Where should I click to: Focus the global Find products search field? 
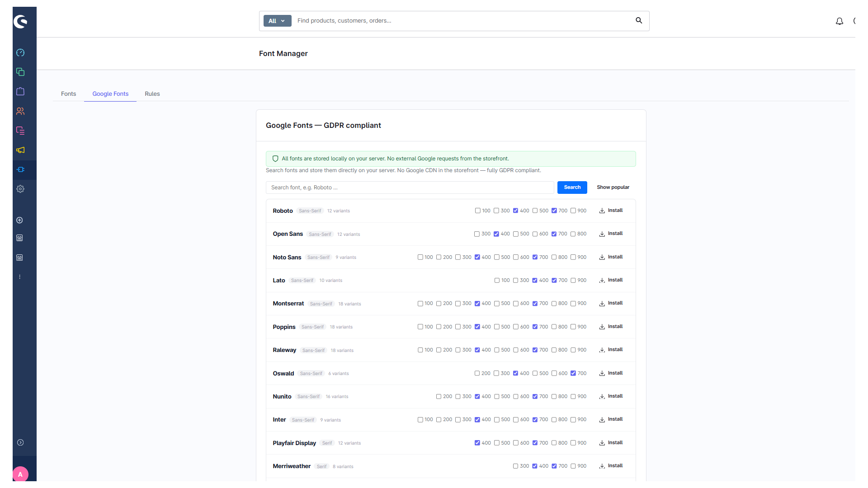click(x=462, y=21)
